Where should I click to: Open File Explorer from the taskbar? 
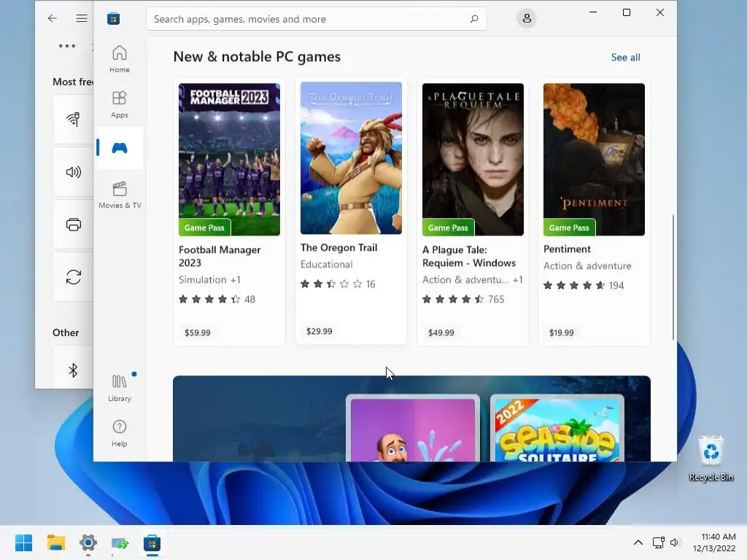click(55, 542)
